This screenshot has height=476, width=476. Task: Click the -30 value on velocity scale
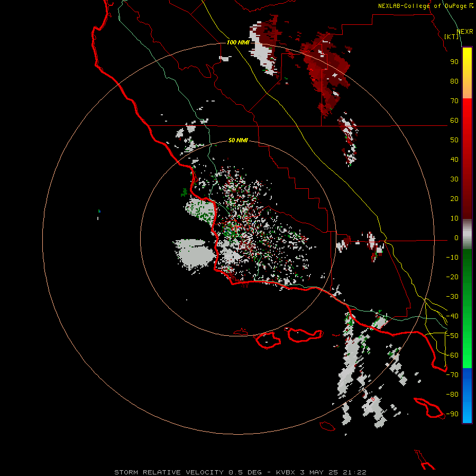(452, 297)
